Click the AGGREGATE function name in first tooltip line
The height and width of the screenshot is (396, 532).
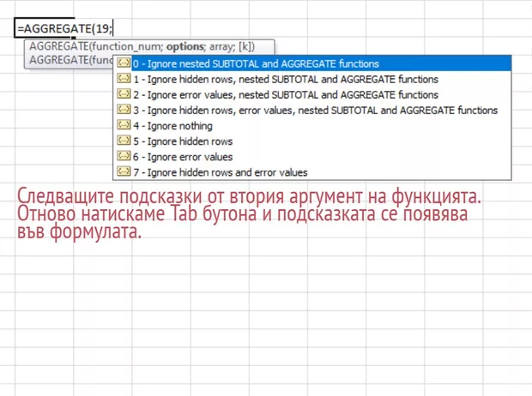pos(58,47)
